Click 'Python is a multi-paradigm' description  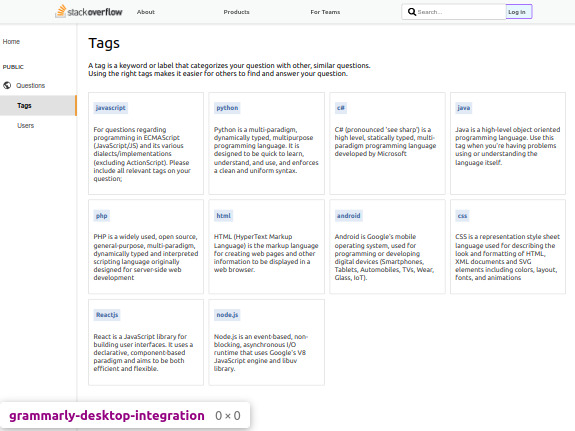coord(266,150)
